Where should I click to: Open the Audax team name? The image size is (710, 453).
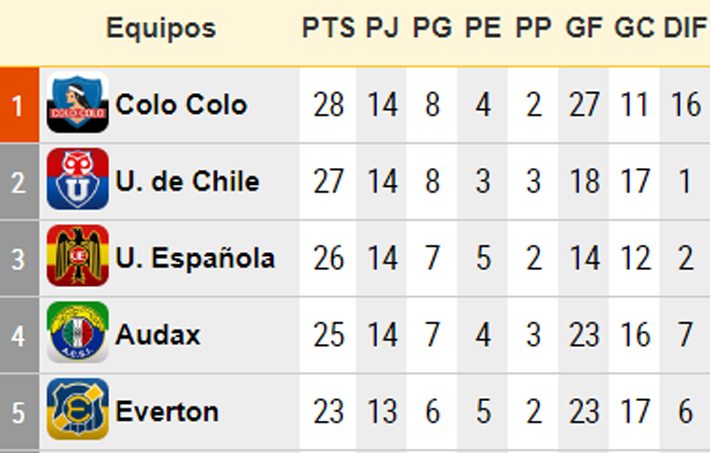click(x=158, y=335)
